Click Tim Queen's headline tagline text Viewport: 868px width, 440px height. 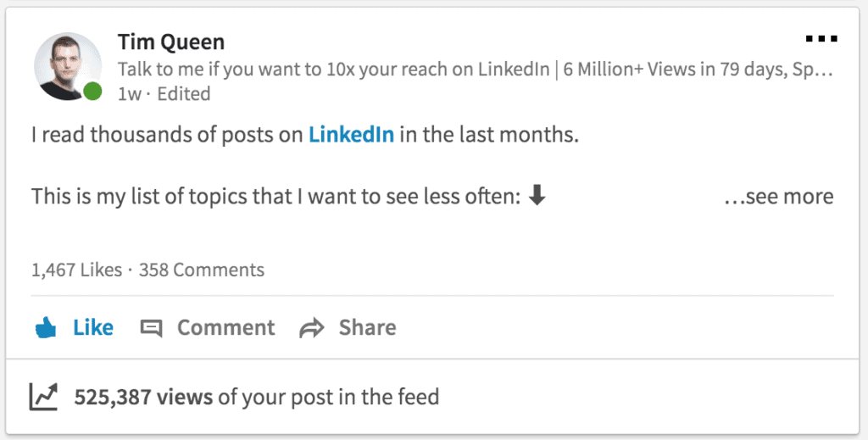coord(475,69)
